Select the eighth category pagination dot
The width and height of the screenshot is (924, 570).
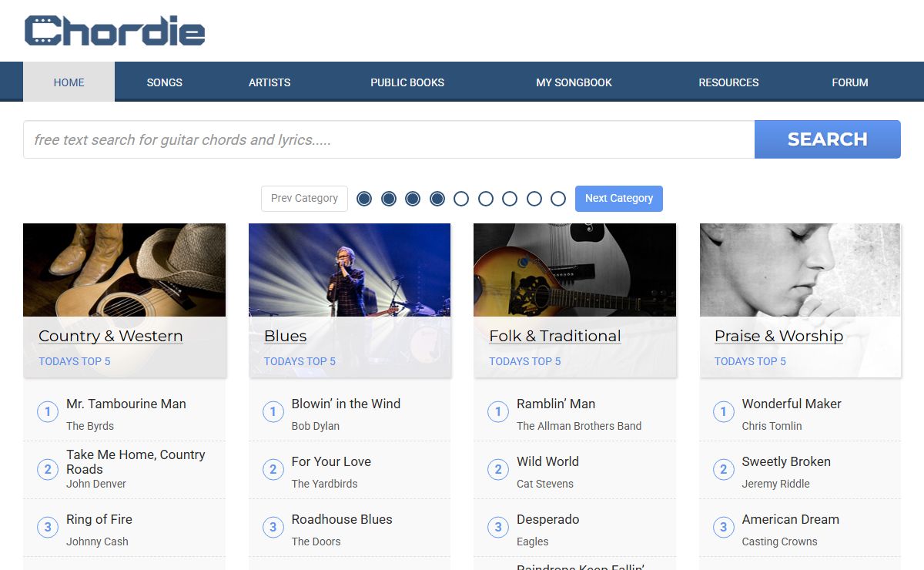tap(534, 199)
